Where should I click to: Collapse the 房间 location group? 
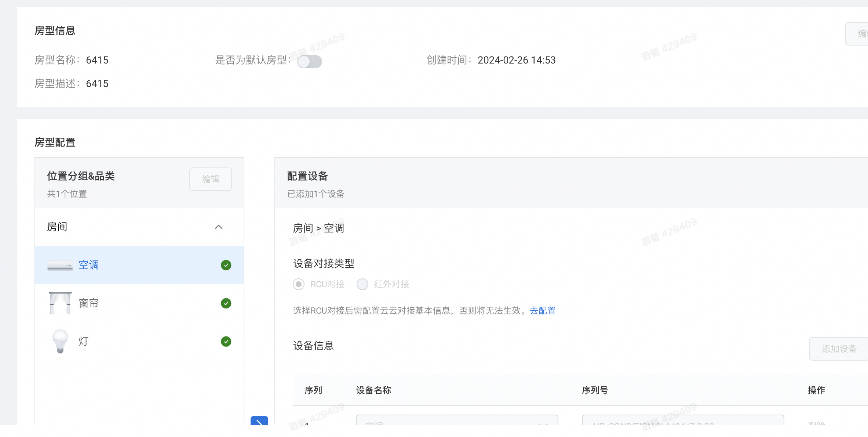point(218,227)
